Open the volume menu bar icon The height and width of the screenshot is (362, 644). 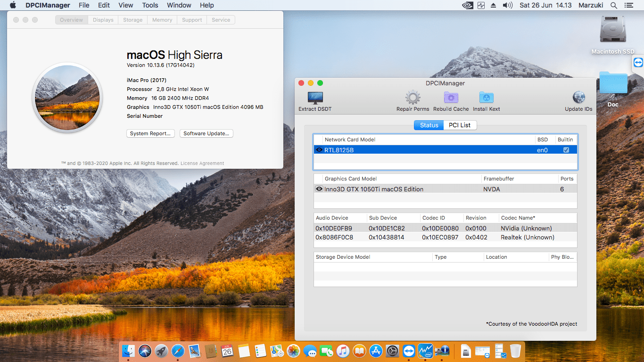tap(507, 5)
